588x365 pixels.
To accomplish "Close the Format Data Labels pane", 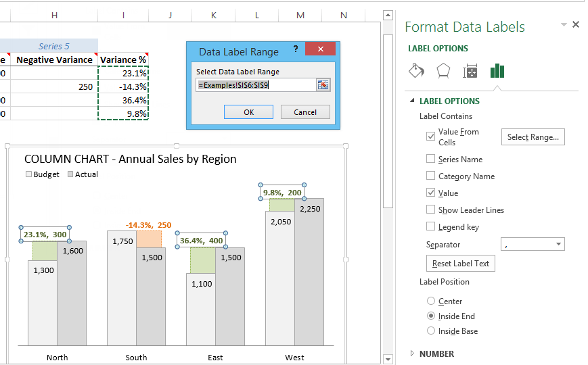I will pyautogui.click(x=576, y=25).
